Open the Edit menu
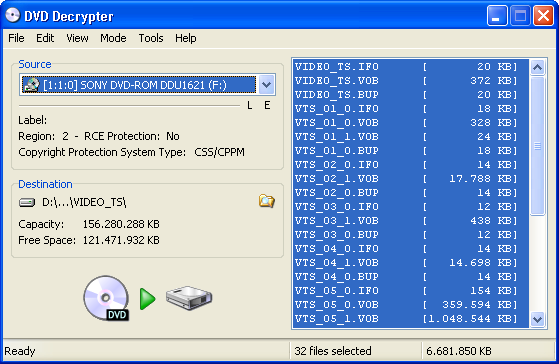The image size is (559, 364). tap(45, 38)
